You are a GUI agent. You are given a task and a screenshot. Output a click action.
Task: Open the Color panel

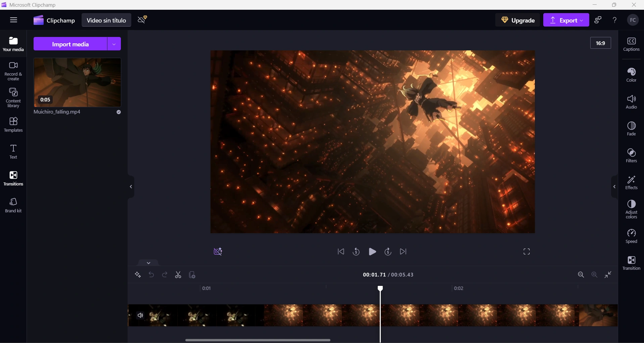pyautogui.click(x=631, y=75)
